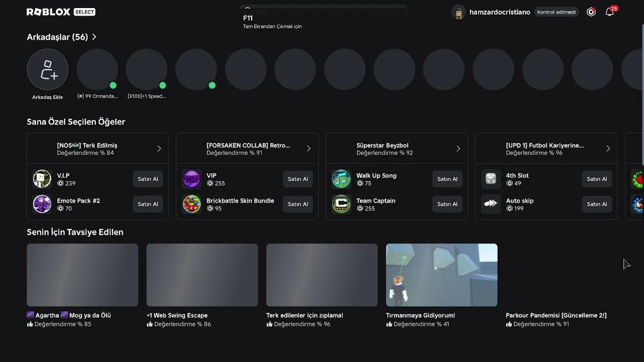The image size is (644, 362).
Task: Click the Kontrol edilmedi badge
Action: 556,12
